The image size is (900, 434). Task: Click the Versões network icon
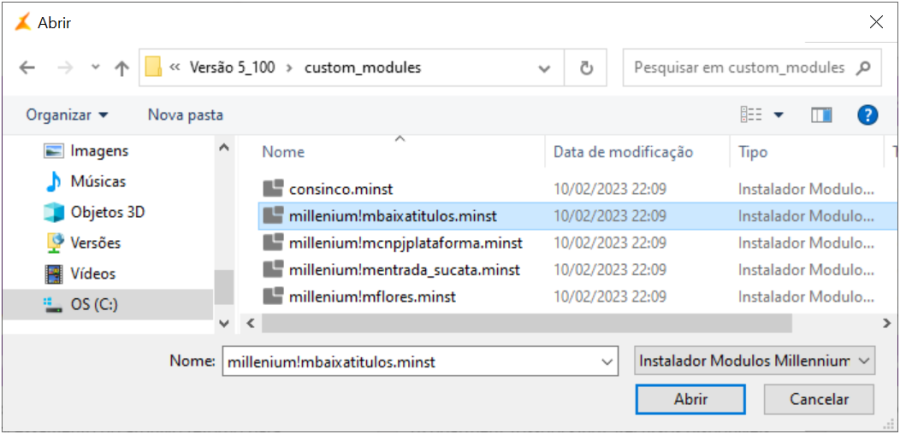53,243
